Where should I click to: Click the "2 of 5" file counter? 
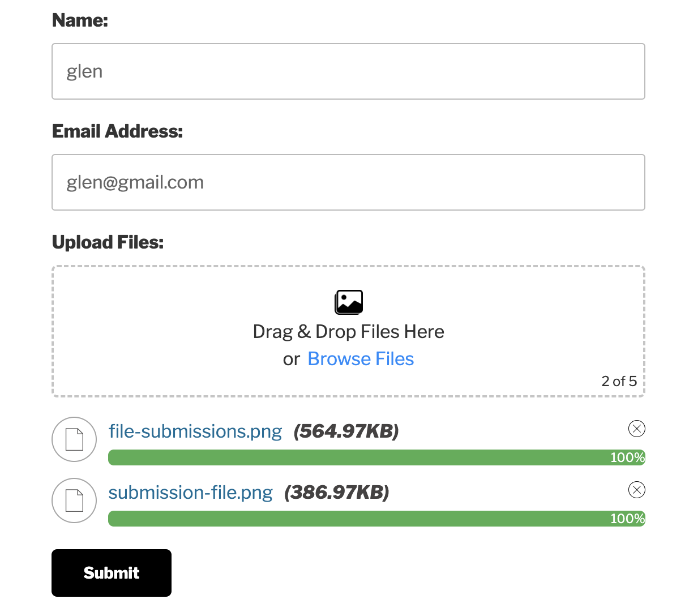[619, 381]
